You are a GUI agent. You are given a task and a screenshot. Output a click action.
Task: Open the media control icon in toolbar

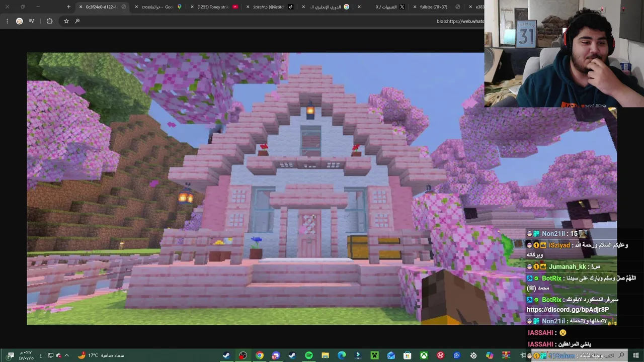[x=32, y=21]
